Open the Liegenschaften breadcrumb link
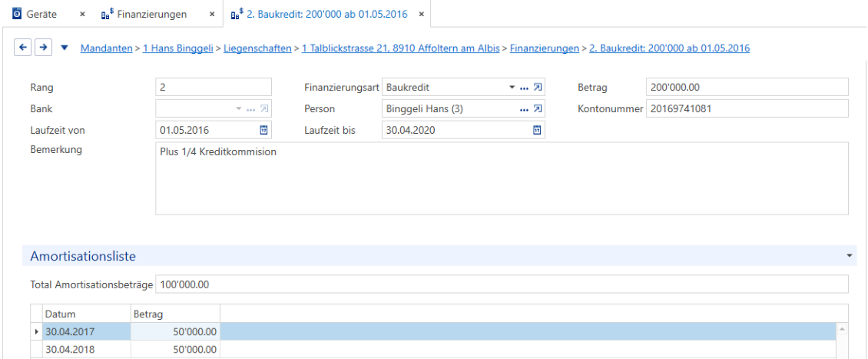The width and height of the screenshot is (868, 359). point(257,48)
